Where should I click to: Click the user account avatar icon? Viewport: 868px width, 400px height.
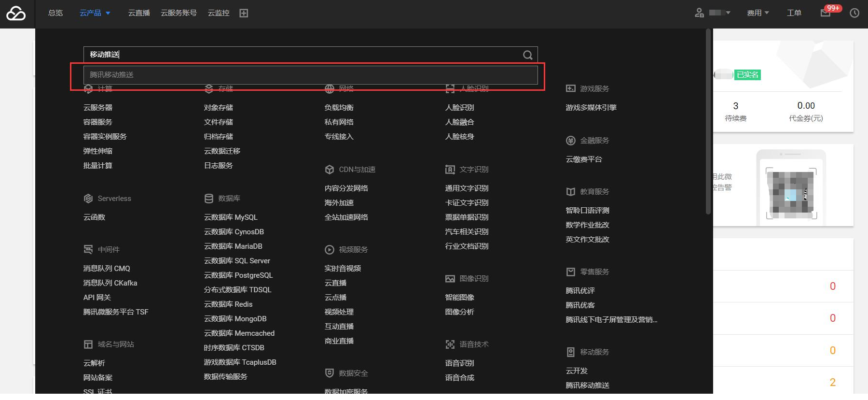click(x=699, y=13)
